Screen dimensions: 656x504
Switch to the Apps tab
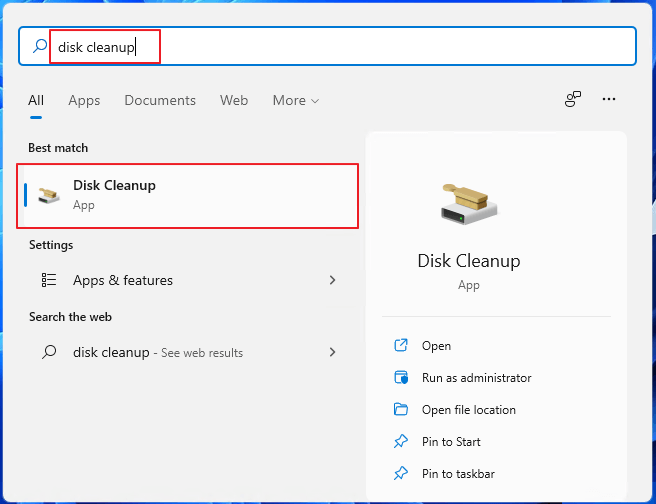[84, 101]
